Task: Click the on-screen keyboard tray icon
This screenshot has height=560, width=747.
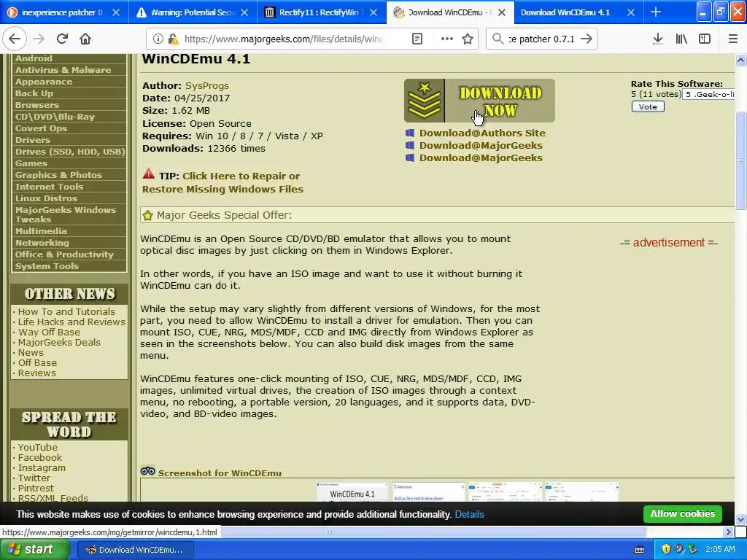Action: pos(639,550)
